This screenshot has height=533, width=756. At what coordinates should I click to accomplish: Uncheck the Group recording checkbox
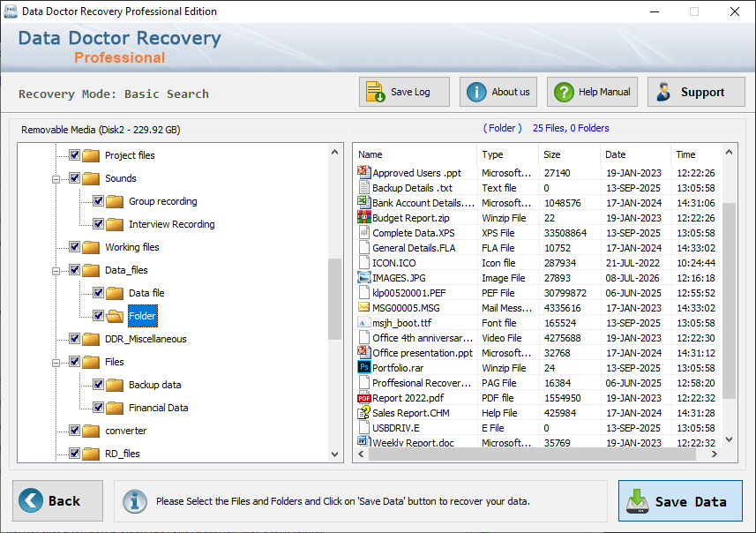click(98, 200)
